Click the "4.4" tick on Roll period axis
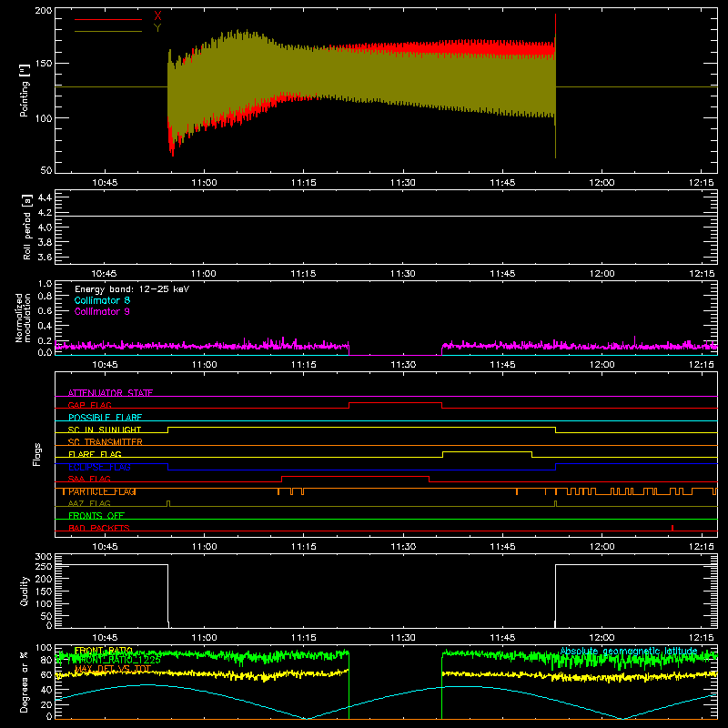This screenshot has height=728, width=728. 45,197
